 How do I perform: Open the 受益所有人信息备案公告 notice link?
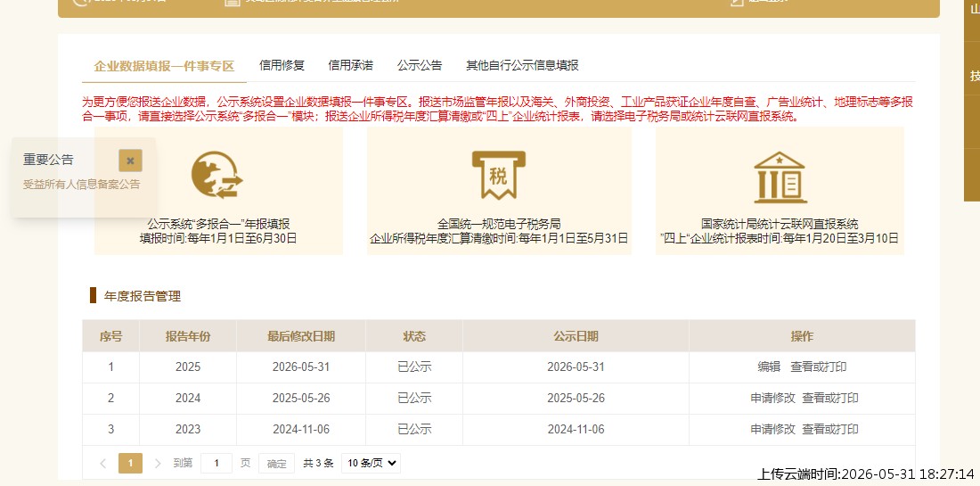pyautogui.click(x=82, y=185)
